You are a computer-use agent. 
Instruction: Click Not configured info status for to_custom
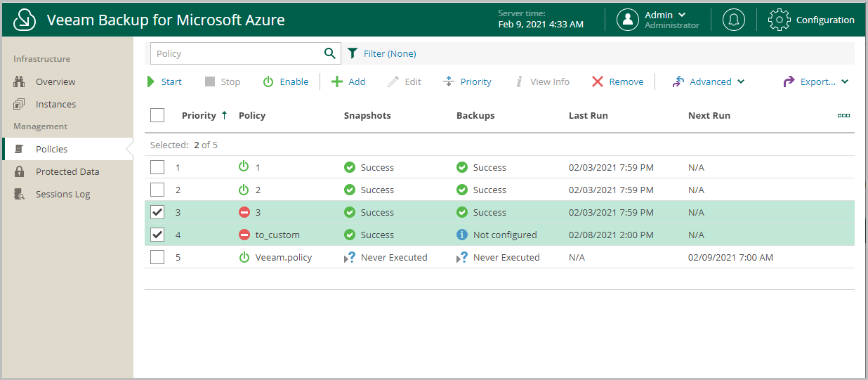point(497,235)
